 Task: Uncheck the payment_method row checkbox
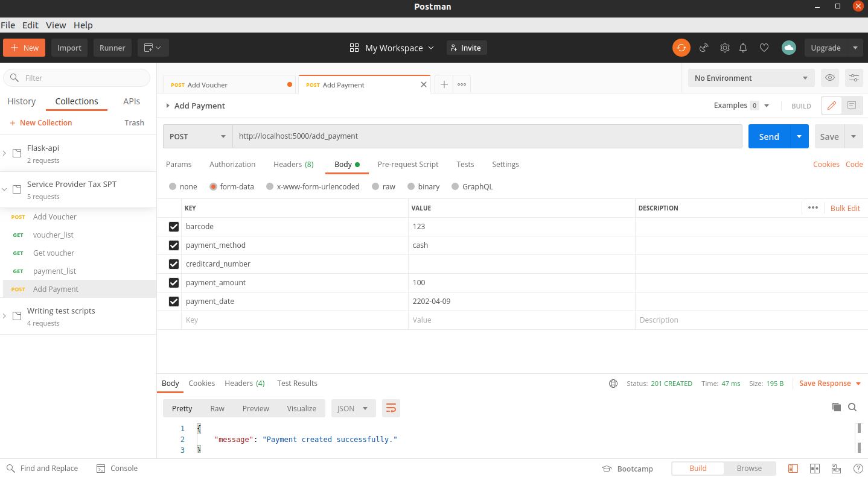click(174, 245)
